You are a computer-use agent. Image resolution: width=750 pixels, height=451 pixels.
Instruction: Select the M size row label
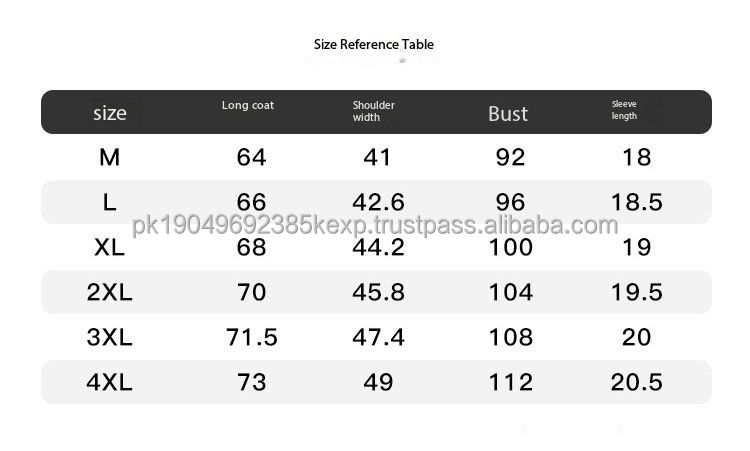point(110,157)
